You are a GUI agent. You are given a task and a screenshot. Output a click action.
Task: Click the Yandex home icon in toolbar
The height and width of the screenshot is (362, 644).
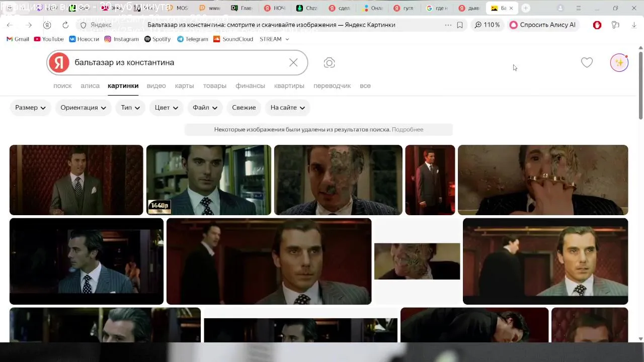pos(47,25)
